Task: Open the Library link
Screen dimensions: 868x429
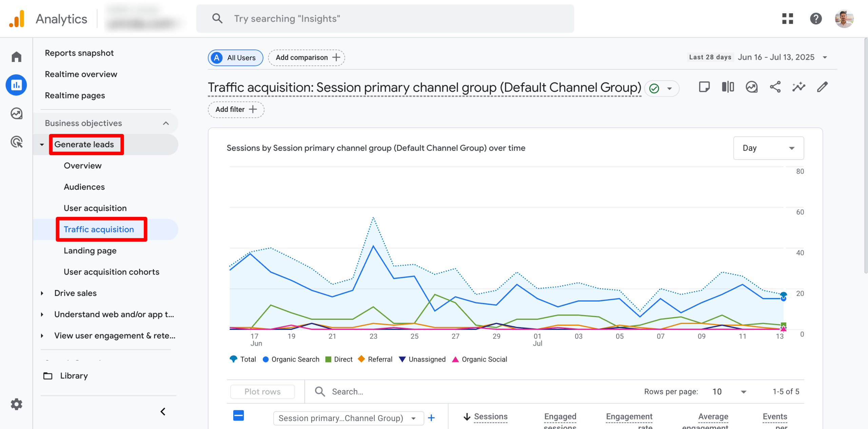Action: (74, 376)
